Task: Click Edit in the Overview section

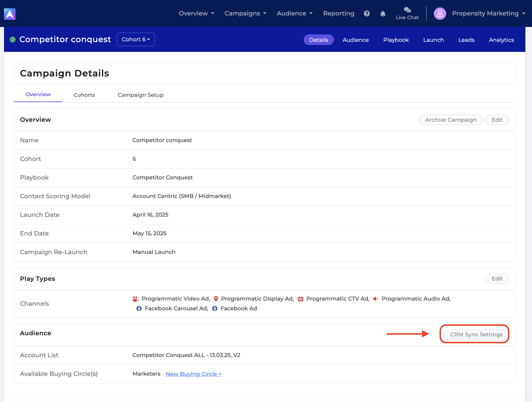Action: 497,120
